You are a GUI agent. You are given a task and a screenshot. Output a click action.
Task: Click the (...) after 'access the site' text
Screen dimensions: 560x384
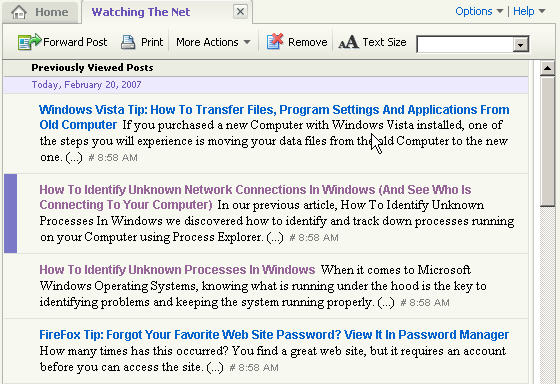click(x=215, y=367)
